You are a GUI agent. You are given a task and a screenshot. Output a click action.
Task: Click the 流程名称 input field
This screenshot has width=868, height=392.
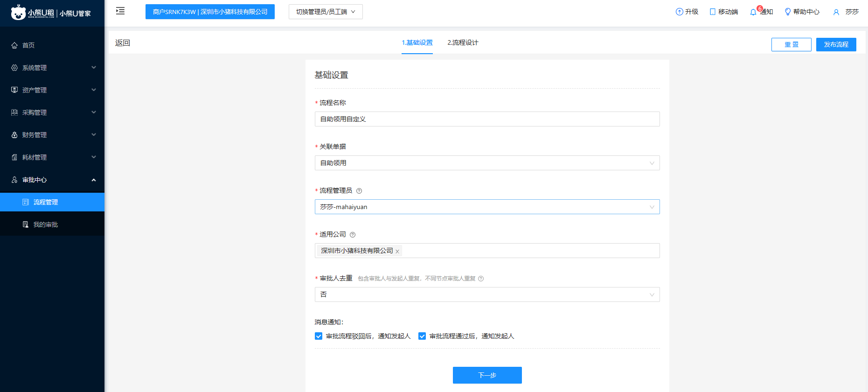click(x=487, y=119)
